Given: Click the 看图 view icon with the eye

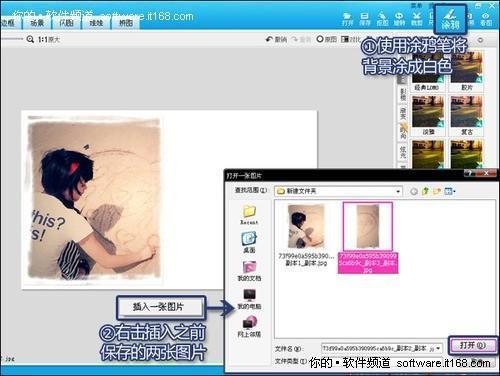Looking at the screenshot, I should tap(486, 19).
